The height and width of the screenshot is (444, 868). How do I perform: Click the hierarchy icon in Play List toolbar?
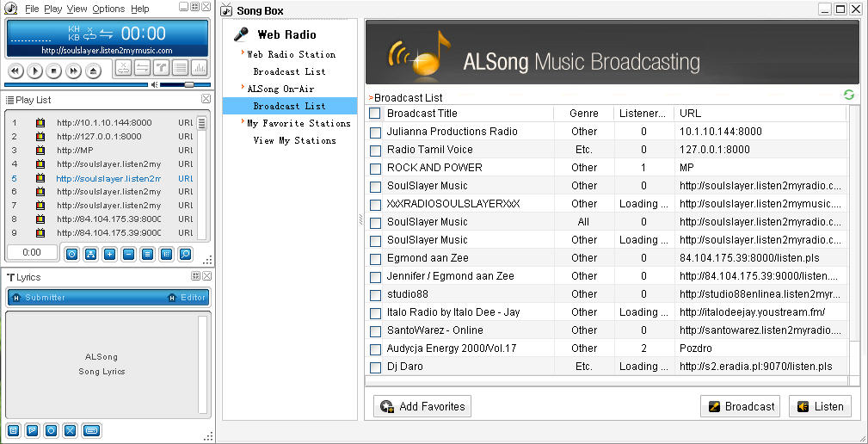91,254
